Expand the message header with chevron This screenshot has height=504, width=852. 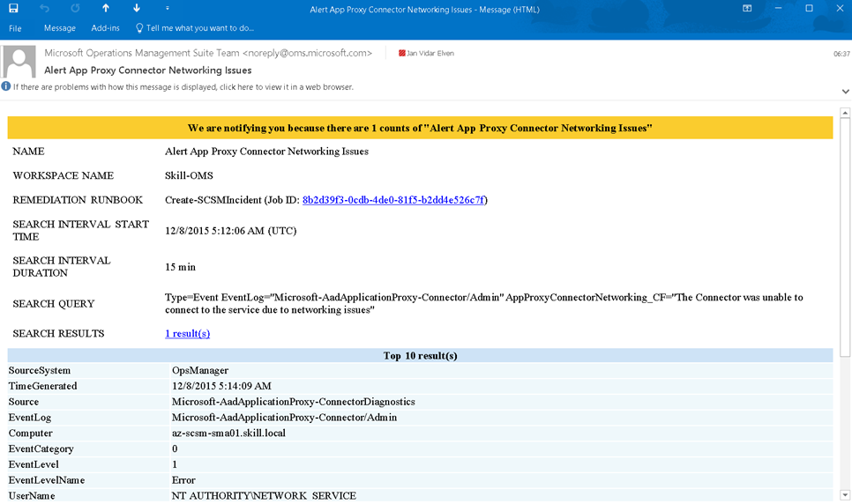tap(846, 92)
